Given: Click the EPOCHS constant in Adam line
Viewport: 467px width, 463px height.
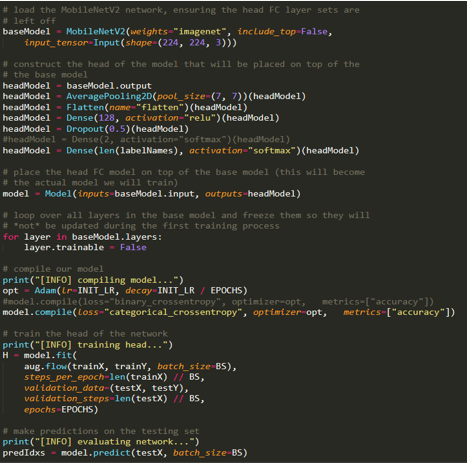Looking at the screenshot, I should point(226,291).
